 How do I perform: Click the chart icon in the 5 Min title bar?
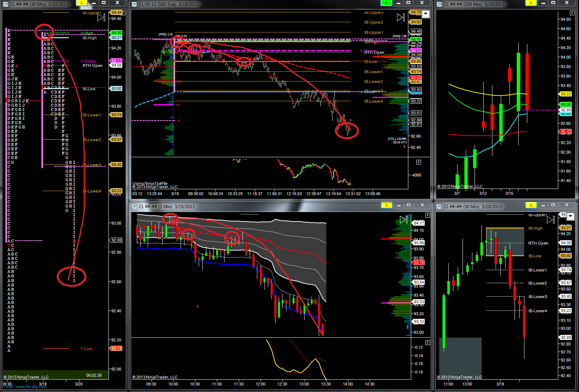[x=134, y=206]
